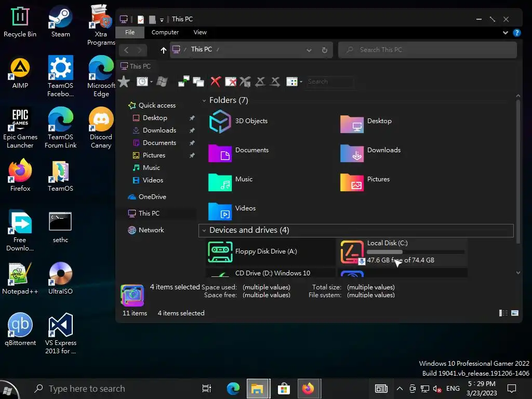Click the gray Windows logo toolbar icon
Screen dimensions: 532x399
click(162, 82)
